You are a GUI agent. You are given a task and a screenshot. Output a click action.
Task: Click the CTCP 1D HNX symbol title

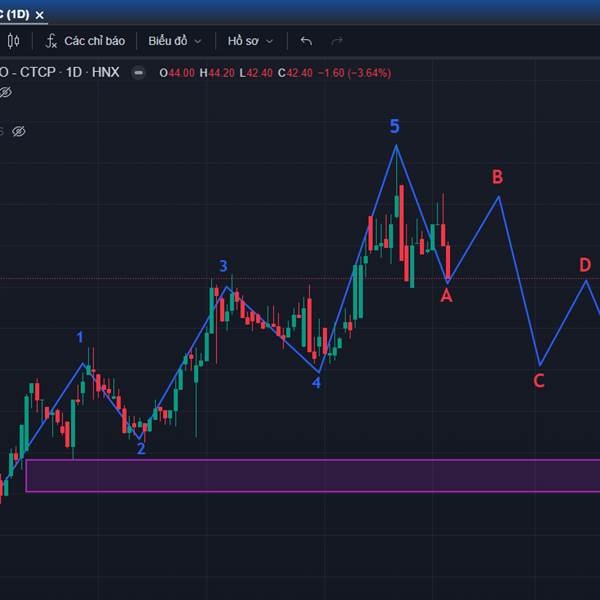(x=60, y=72)
